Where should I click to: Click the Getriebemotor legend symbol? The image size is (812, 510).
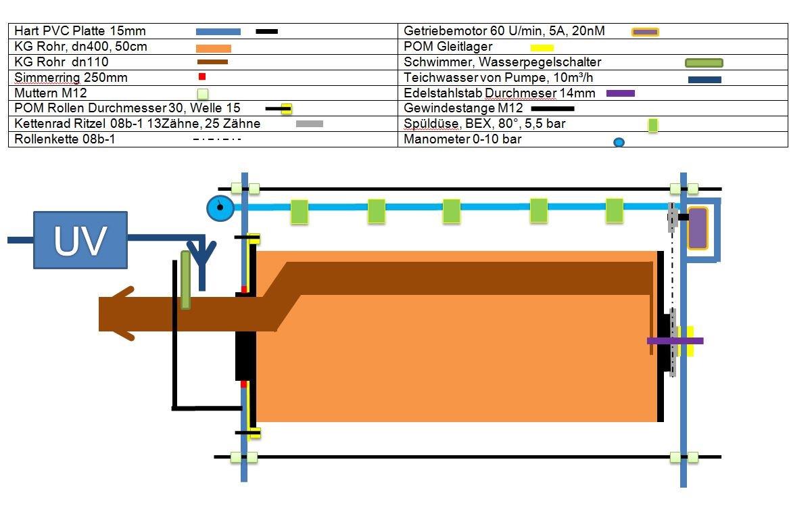tap(645, 32)
